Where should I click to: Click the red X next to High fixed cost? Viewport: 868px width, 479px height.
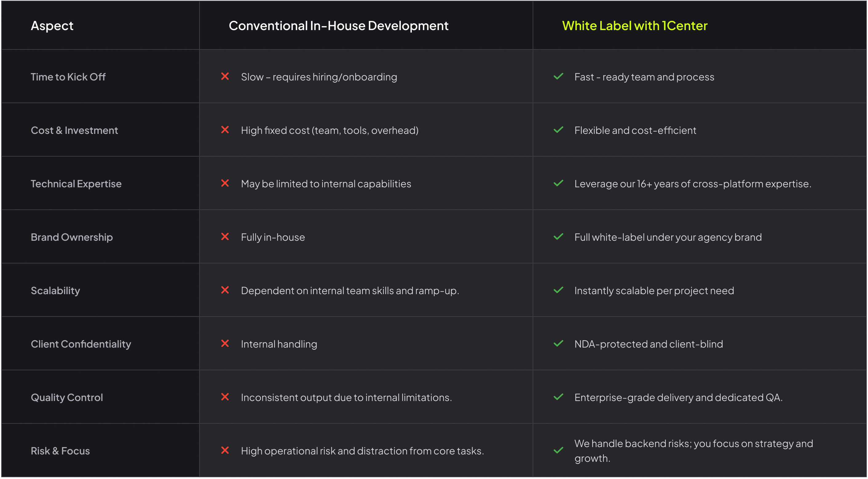tap(225, 130)
